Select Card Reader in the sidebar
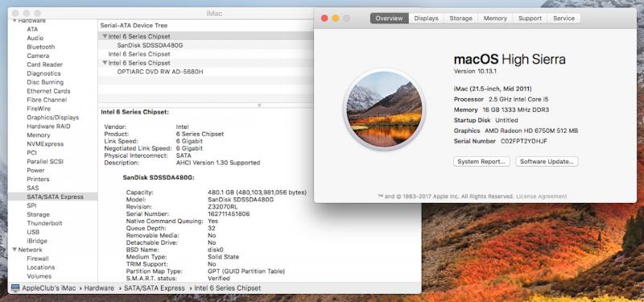This screenshot has width=644, height=302. (x=45, y=64)
